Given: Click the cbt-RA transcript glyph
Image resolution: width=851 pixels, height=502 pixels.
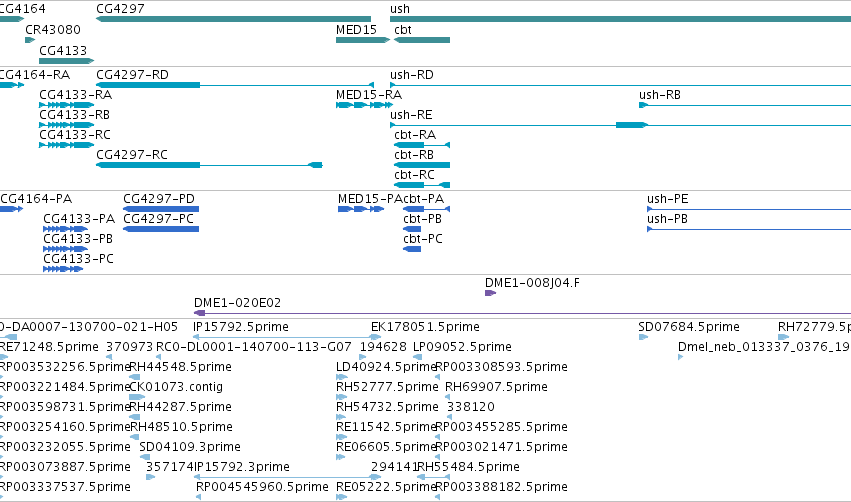Looking at the screenshot, I should coord(422,145).
